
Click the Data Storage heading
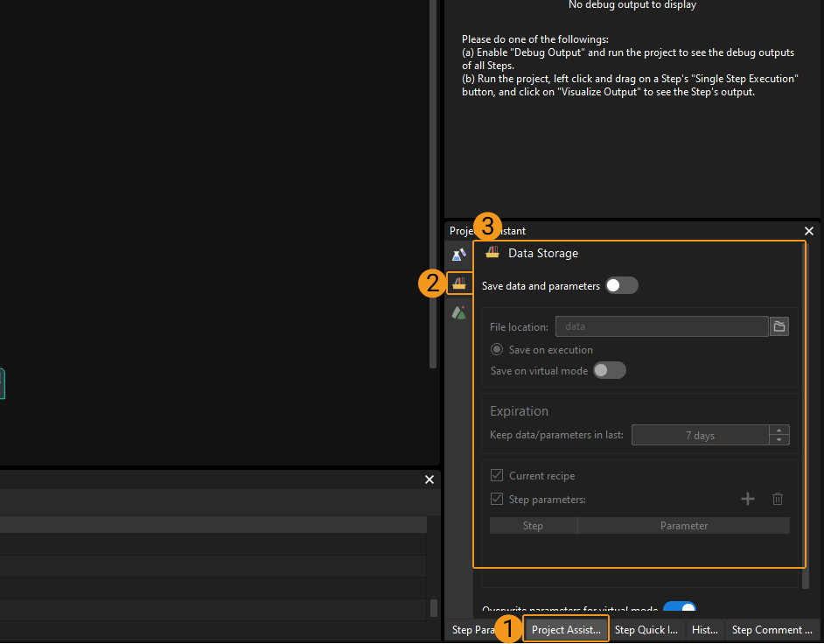[x=543, y=254]
